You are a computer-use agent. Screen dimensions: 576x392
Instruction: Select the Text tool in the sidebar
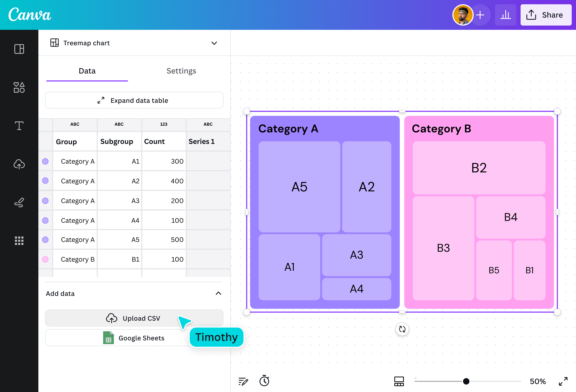click(19, 126)
